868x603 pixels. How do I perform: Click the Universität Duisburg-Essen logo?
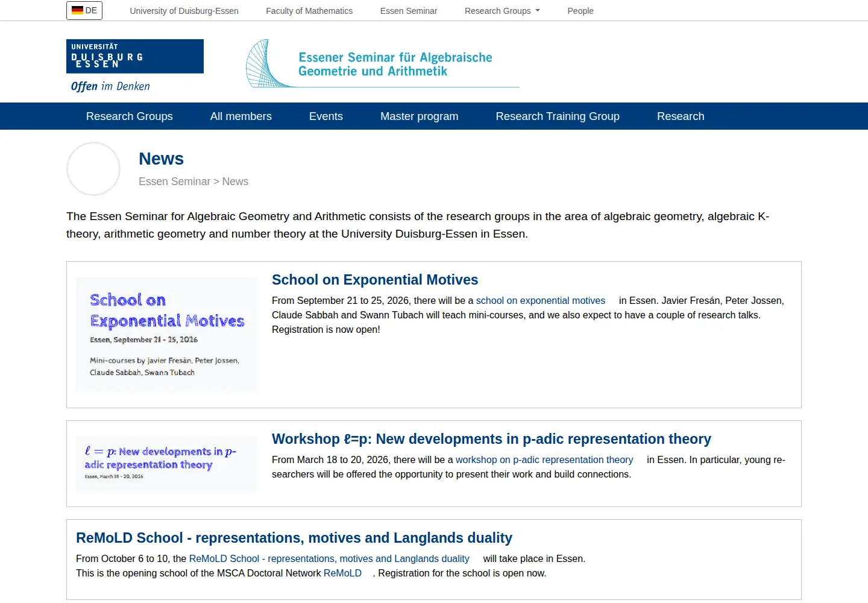click(x=135, y=56)
